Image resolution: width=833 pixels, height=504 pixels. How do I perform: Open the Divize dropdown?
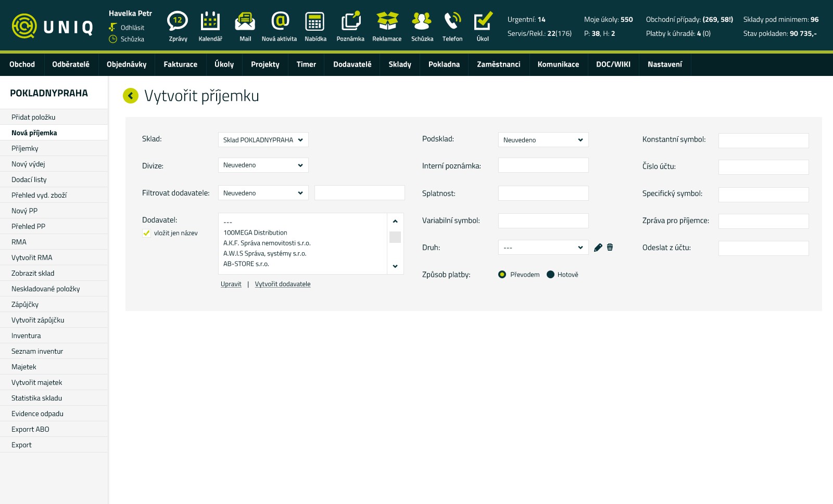263,165
